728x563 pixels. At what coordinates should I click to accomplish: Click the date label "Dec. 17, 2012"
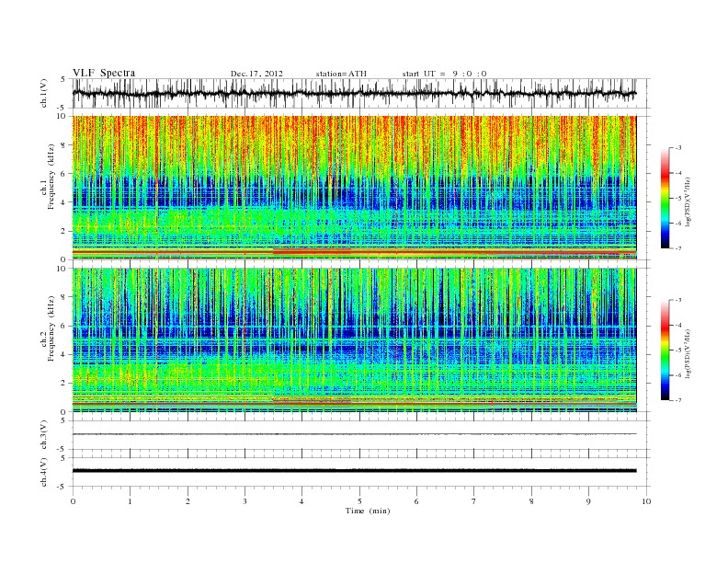click(x=256, y=74)
